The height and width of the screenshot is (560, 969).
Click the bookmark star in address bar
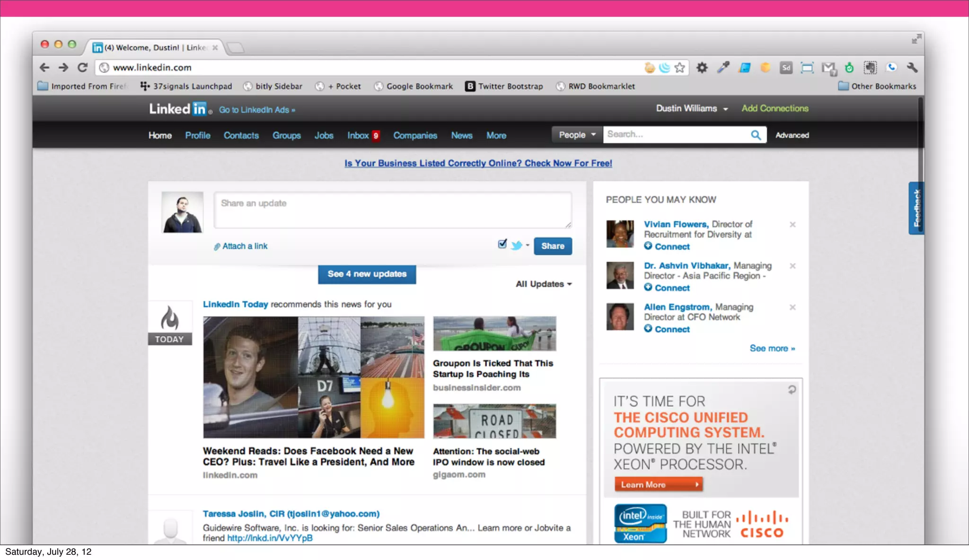coord(680,68)
